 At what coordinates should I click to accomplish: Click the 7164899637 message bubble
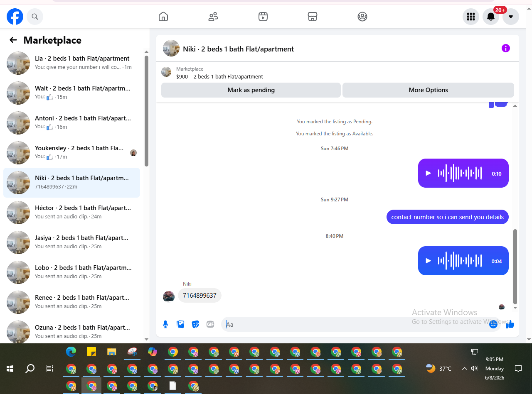(200, 296)
